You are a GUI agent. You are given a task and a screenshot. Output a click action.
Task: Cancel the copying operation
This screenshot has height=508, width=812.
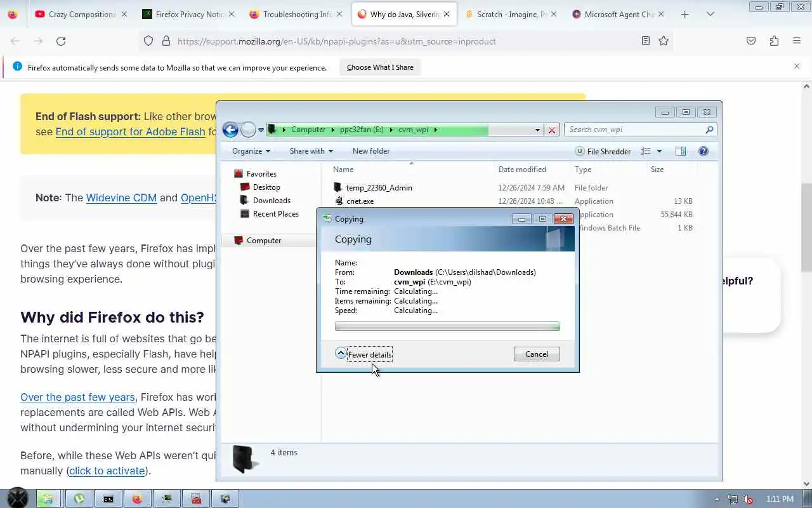click(x=537, y=354)
